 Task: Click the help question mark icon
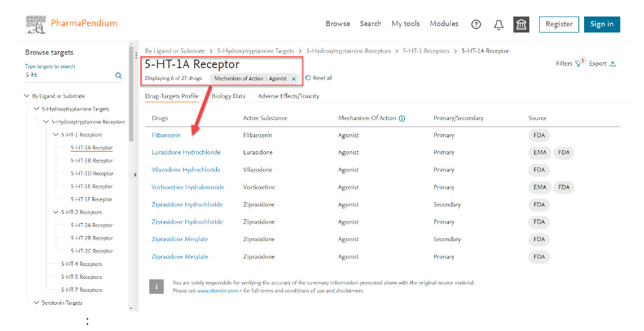click(476, 24)
